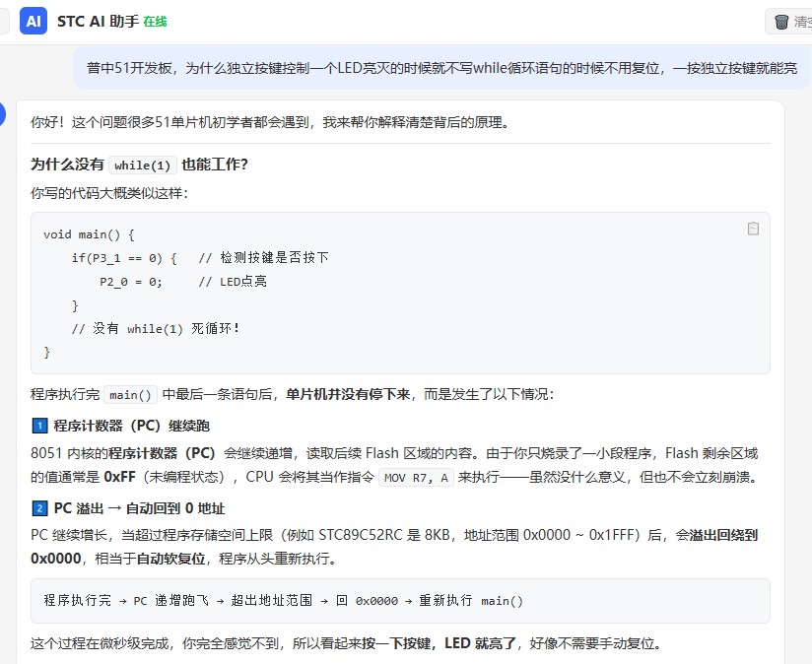The width and height of the screenshot is (812, 664).
Task: Click the user question message bubble
Action: click(x=441, y=68)
